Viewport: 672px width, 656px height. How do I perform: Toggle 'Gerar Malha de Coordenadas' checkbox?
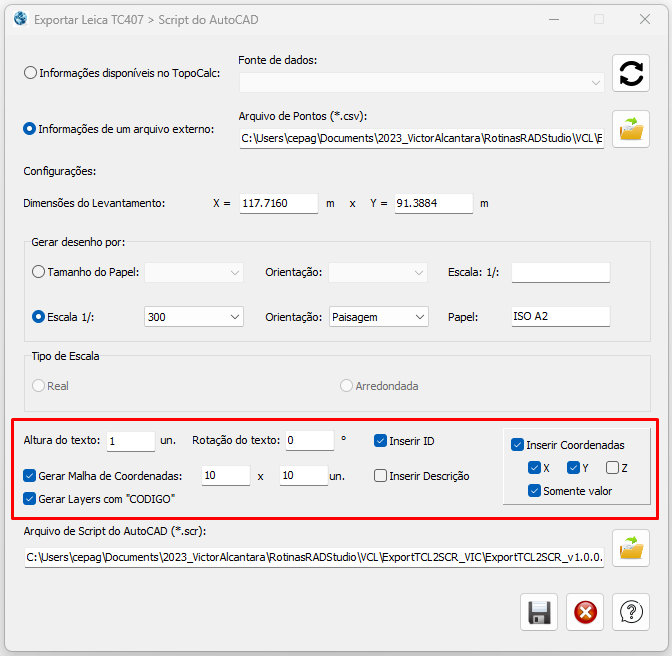30,476
